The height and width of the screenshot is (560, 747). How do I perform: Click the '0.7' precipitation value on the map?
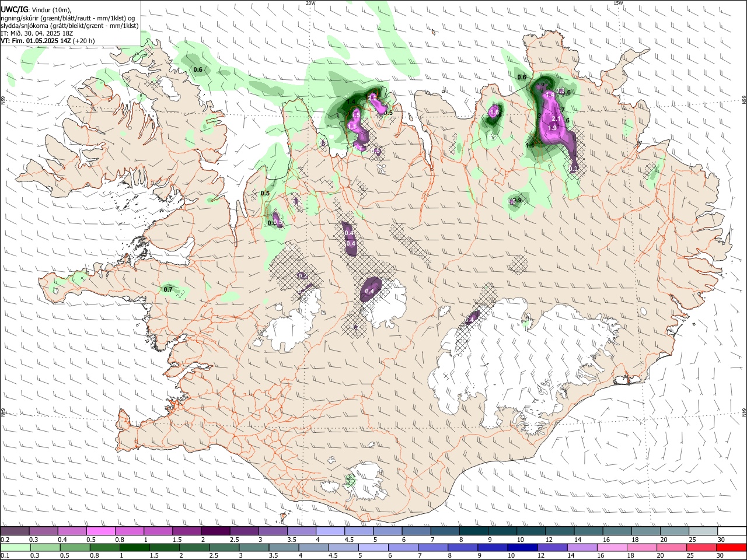coord(168,289)
